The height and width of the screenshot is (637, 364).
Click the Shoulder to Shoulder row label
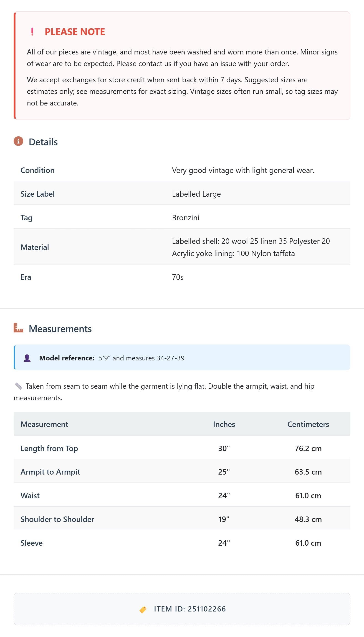(x=57, y=519)
